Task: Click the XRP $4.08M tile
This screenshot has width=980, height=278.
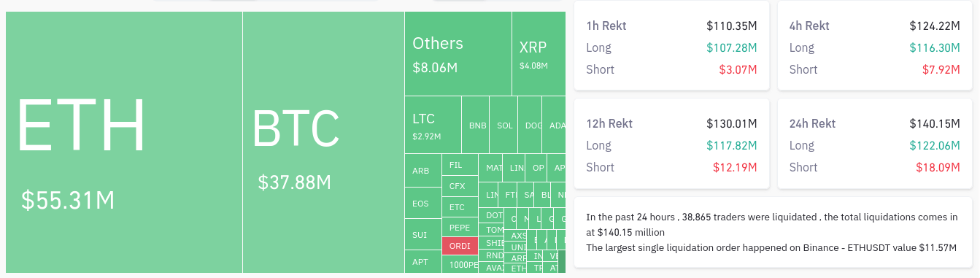Action: click(539, 53)
